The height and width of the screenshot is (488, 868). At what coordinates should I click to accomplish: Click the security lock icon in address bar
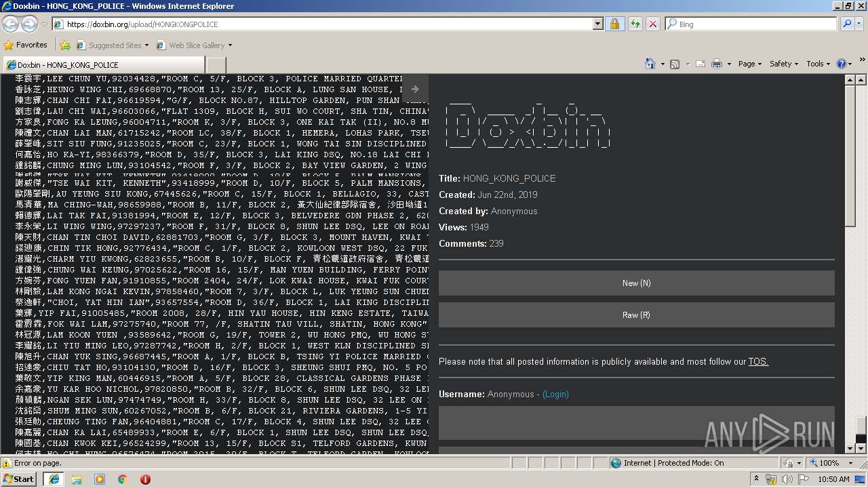[614, 24]
